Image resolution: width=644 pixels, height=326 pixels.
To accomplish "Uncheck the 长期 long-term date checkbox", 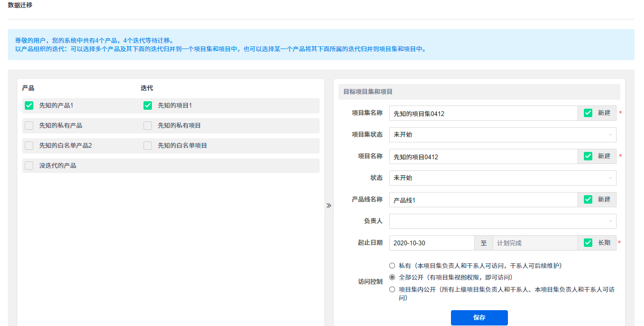I will pos(588,243).
